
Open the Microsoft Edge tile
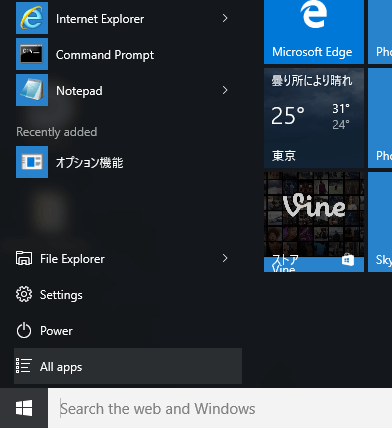click(314, 32)
